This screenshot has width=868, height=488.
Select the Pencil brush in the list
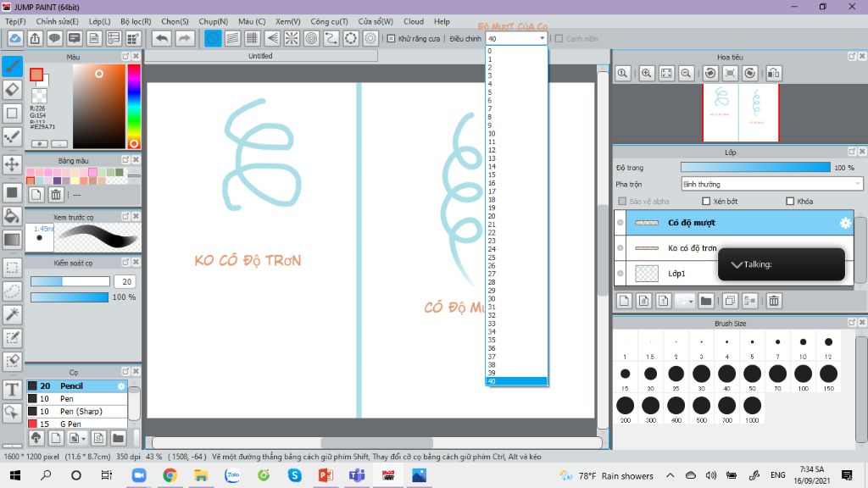pos(77,385)
